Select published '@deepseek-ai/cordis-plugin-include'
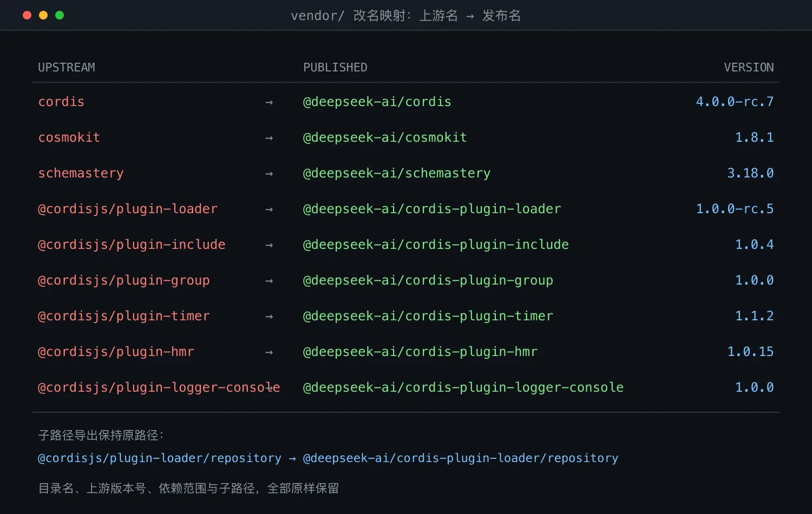 436,245
